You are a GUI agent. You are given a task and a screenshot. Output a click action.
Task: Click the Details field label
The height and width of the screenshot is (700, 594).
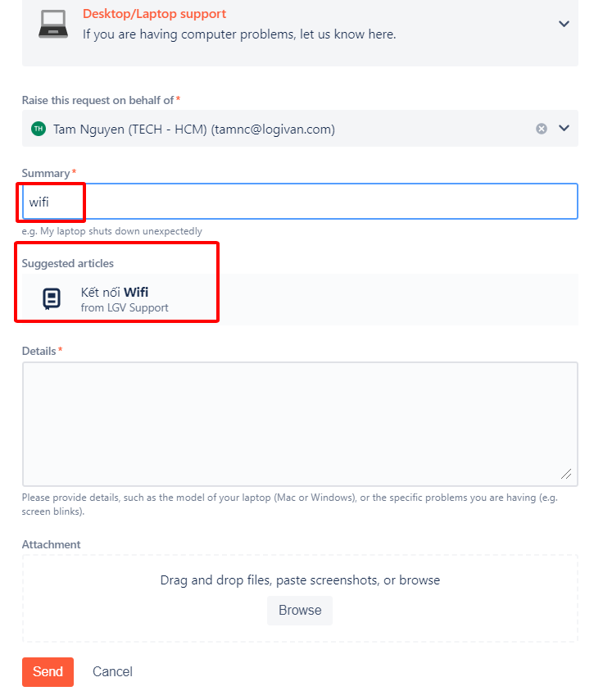tap(39, 351)
